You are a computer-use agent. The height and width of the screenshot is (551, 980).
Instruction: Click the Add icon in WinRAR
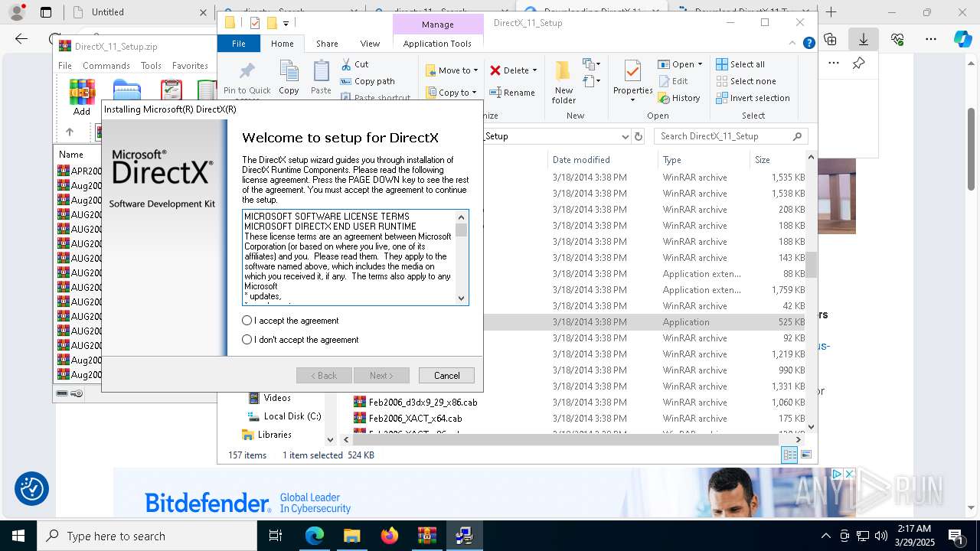tap(82, 98)
